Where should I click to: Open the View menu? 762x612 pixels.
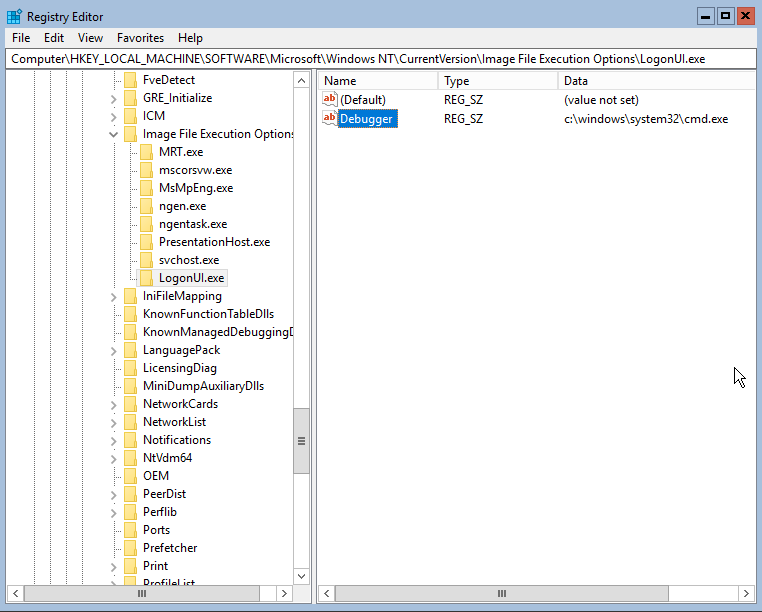pyautogui.click(x=90, y=38)
